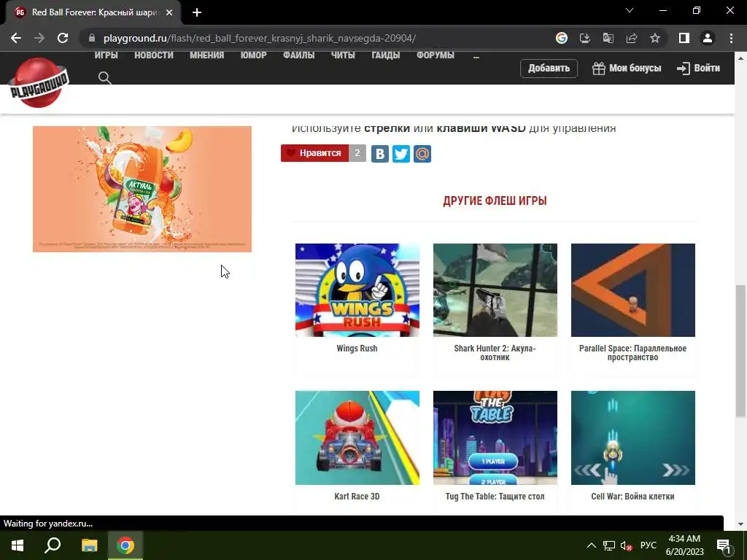
Task: Open Windows taskbar search
Action: 53,545
